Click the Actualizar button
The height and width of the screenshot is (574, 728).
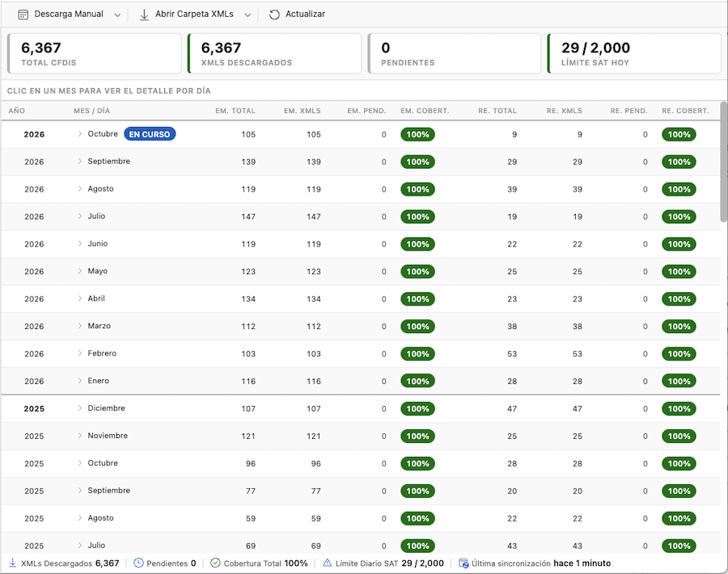pos(297,15)
